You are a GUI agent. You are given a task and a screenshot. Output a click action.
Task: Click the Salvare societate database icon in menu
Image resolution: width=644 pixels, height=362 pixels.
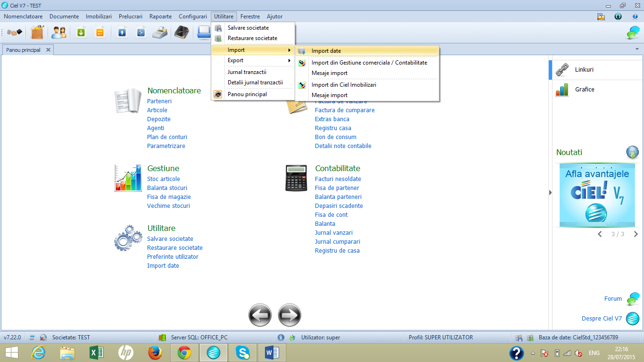pos(218,28)
